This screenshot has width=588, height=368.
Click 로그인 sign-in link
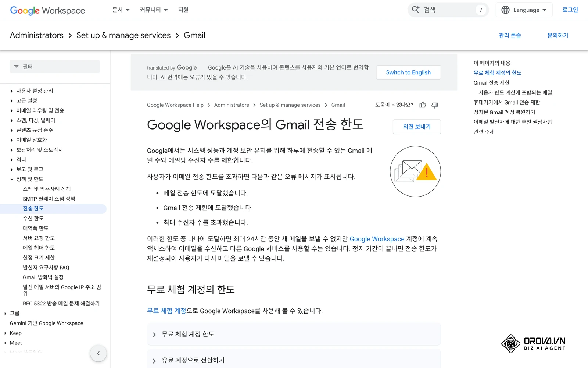570,10
